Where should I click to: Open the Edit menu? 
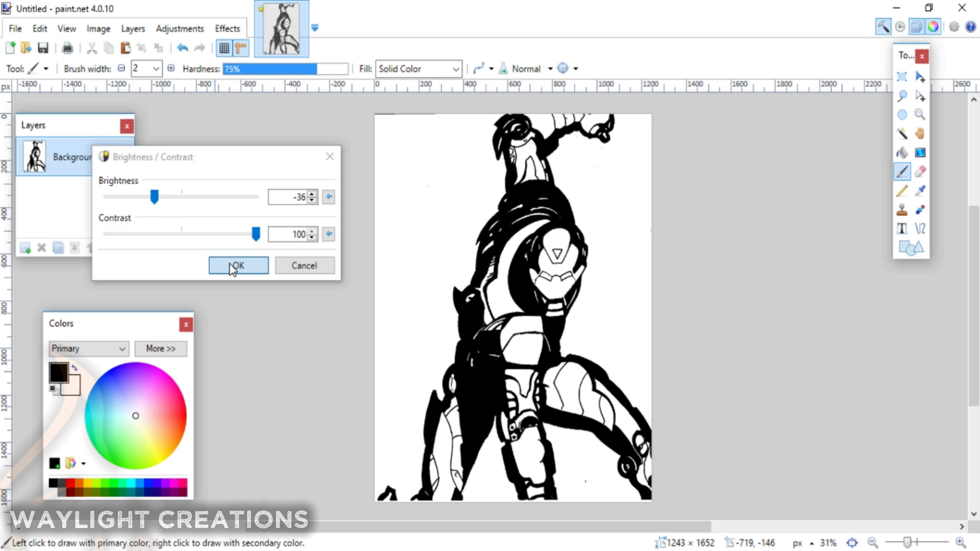[x=40, y=29]
